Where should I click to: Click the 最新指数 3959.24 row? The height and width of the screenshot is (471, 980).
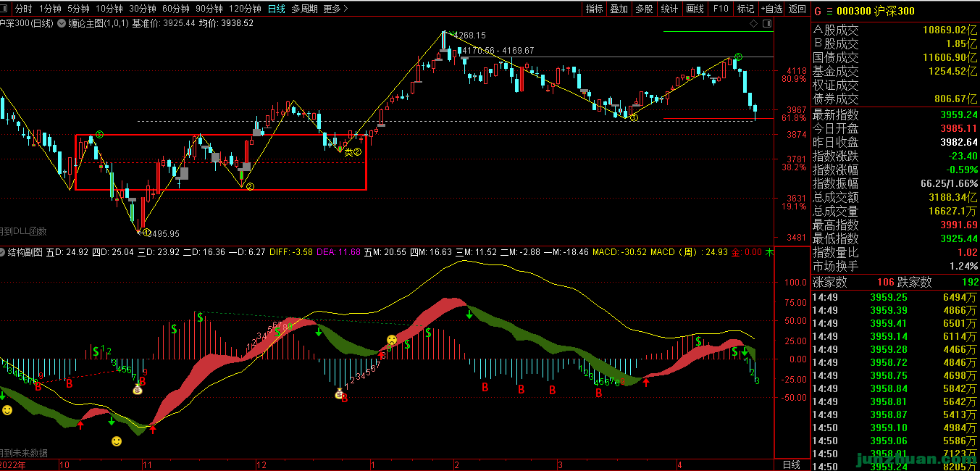(895, 114)
